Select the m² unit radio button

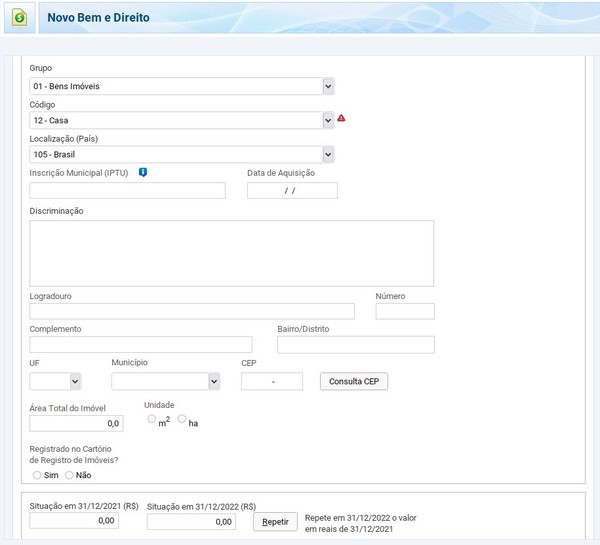coord(152,420)
